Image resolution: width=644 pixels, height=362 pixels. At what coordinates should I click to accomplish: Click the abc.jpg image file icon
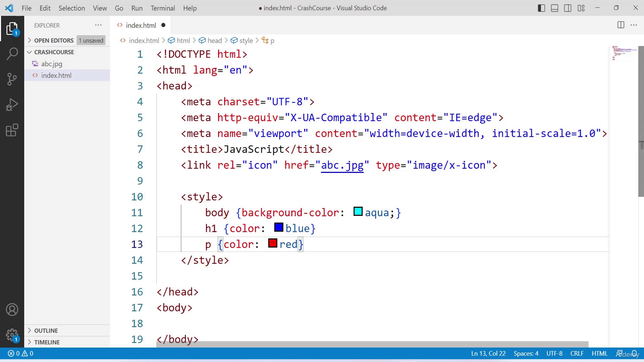pyautogui.click(x=35, y=64)
